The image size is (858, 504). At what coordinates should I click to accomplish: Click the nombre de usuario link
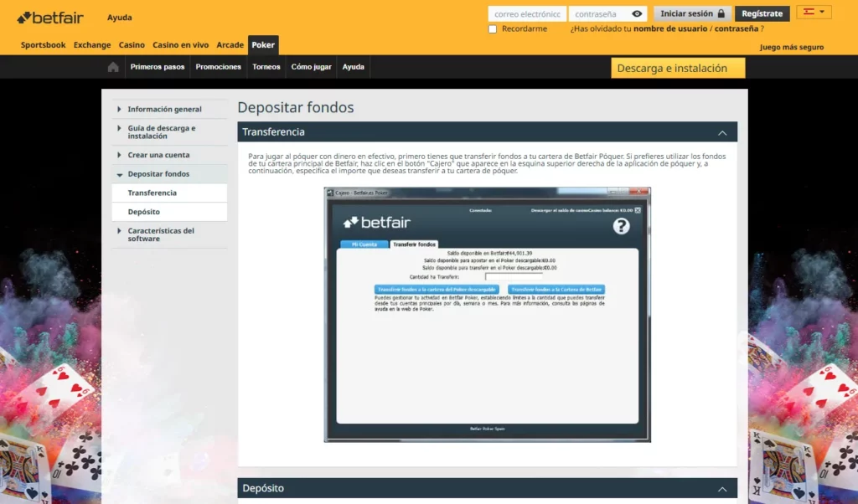coord(670,28)
